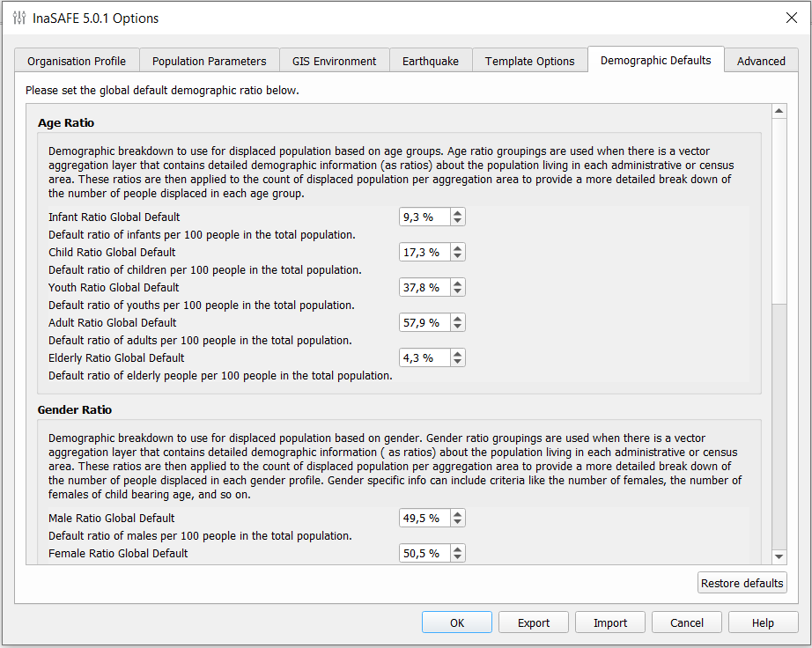Viewport: 812px width, 648px height.
Task: Confirm settings with the OK button
Action: 456,622
